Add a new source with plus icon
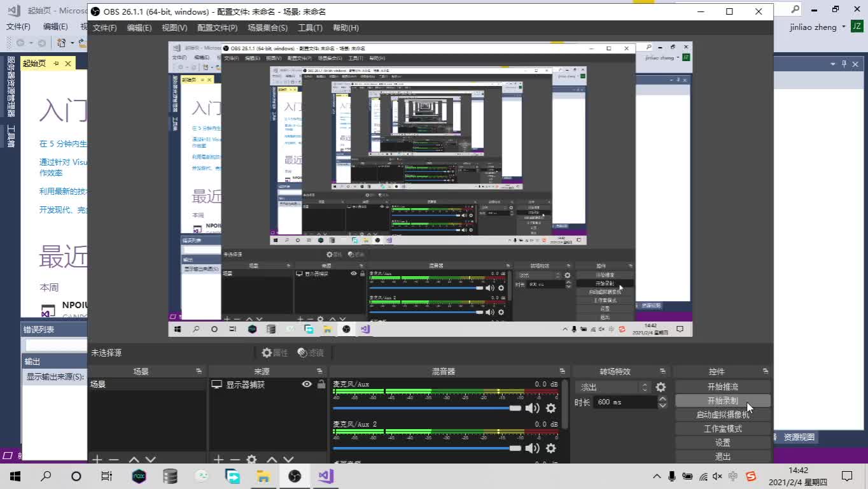The image size is (868, 489). point(218,460)
